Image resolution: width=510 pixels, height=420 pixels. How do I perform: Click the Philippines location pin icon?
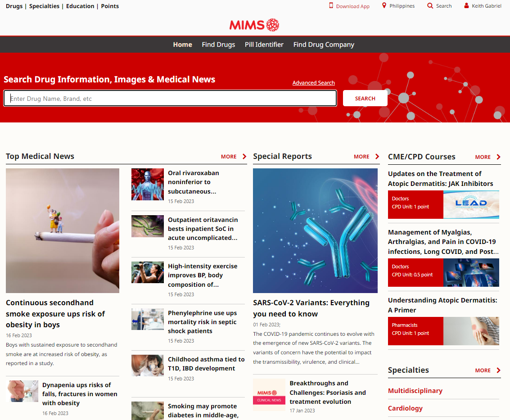384,6
